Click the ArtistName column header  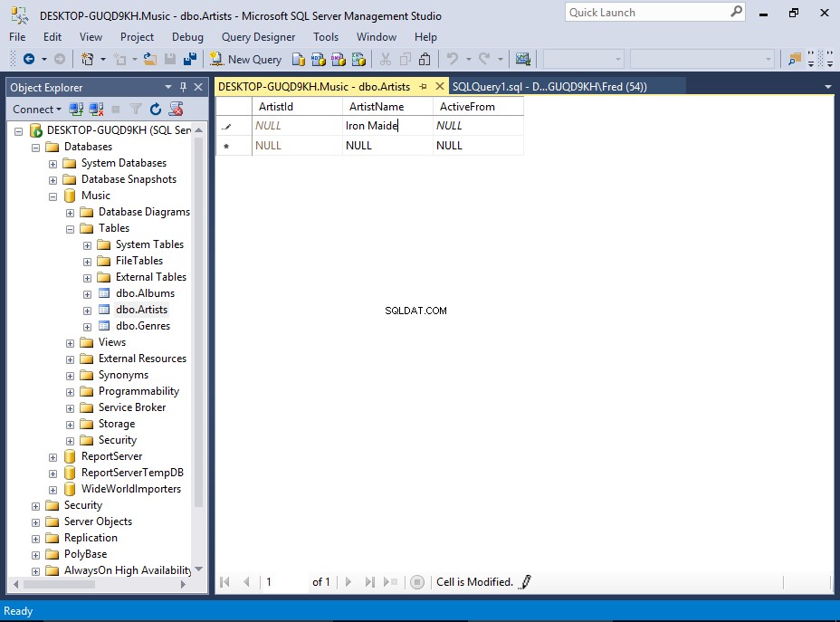pyautogui.click(x=387, y=107)
